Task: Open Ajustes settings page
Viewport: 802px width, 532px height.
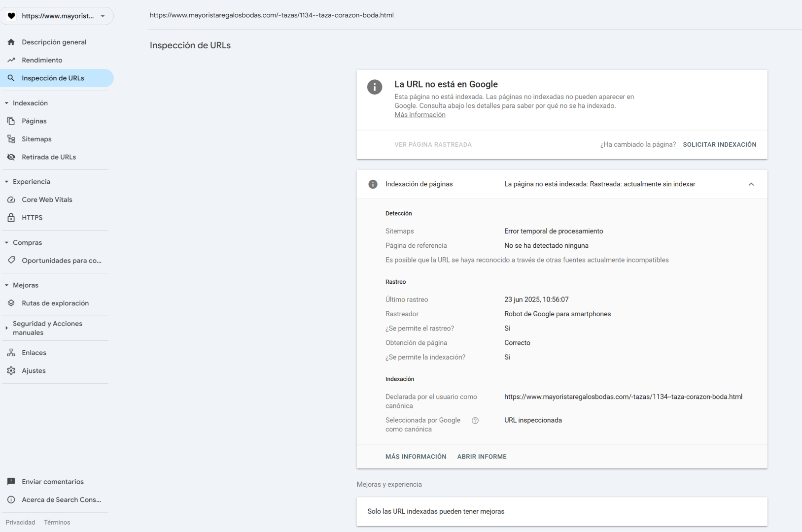Action: [x=57, y=370]
